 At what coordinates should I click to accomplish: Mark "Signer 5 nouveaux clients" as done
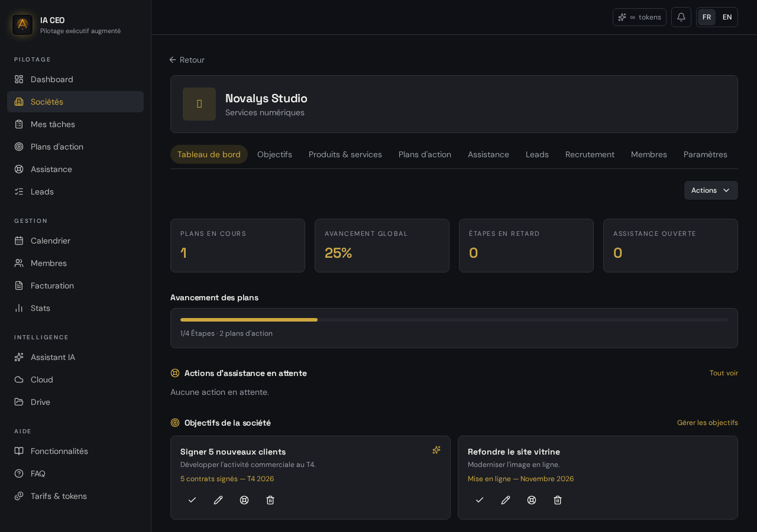[x=192, y=500]
